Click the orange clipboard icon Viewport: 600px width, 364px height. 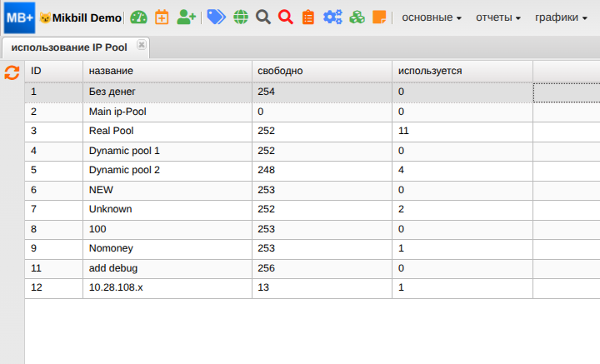[308, 17]
